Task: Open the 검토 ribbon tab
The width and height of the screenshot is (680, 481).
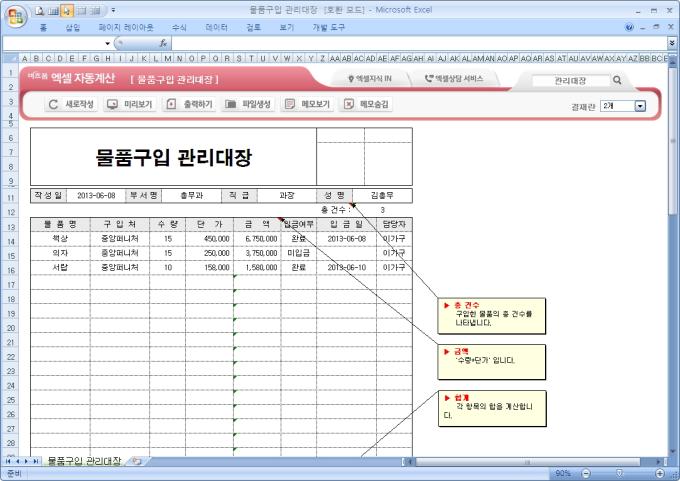Action: 254,28
